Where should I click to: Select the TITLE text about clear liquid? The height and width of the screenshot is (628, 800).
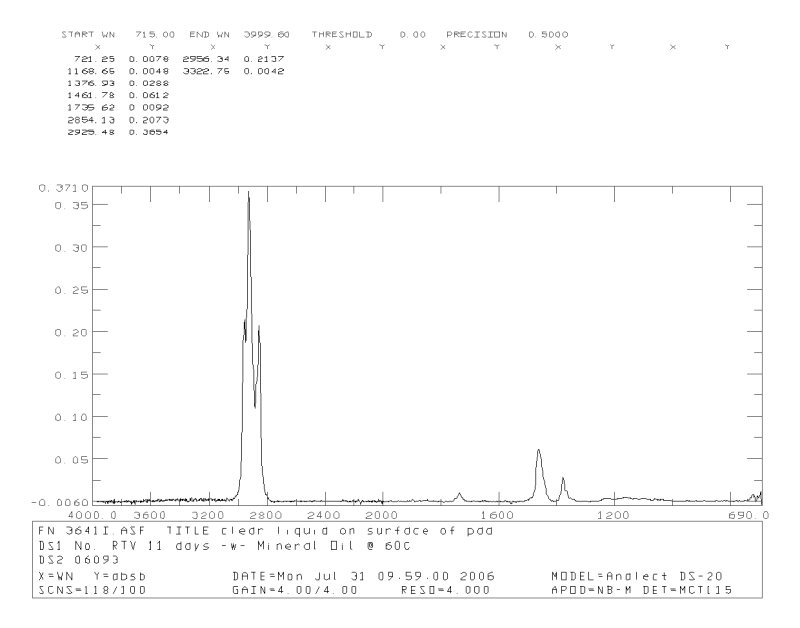330,531
